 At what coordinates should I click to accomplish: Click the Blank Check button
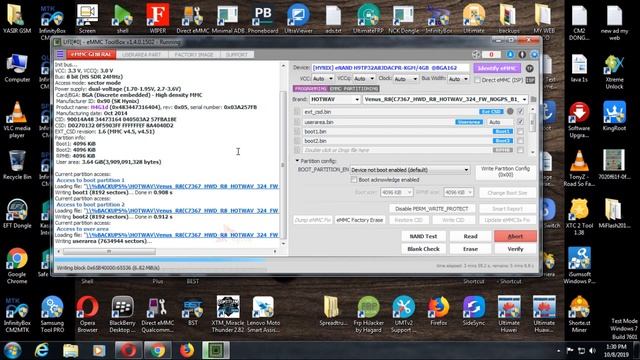[x=423, y=249]
